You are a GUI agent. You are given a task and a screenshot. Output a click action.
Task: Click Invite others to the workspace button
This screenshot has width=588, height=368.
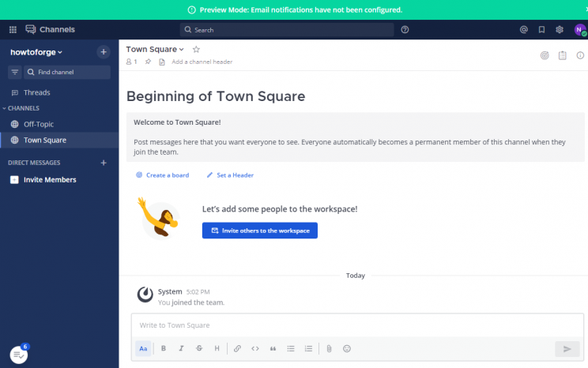tap(260, 231)
